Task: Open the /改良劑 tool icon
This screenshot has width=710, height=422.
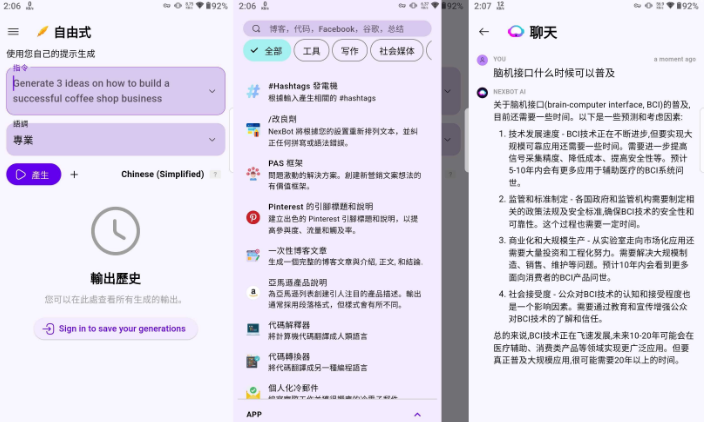Action: pyautogui.click(x=253, y=130)
